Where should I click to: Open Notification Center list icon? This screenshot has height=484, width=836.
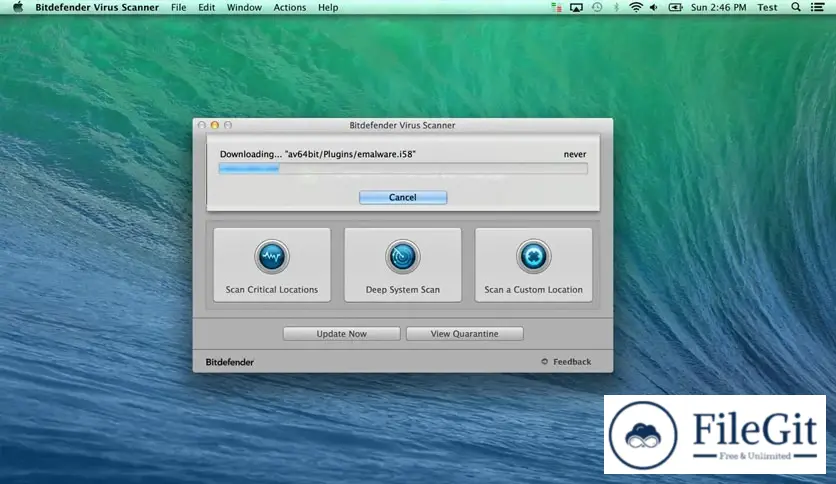coord(817,7)
